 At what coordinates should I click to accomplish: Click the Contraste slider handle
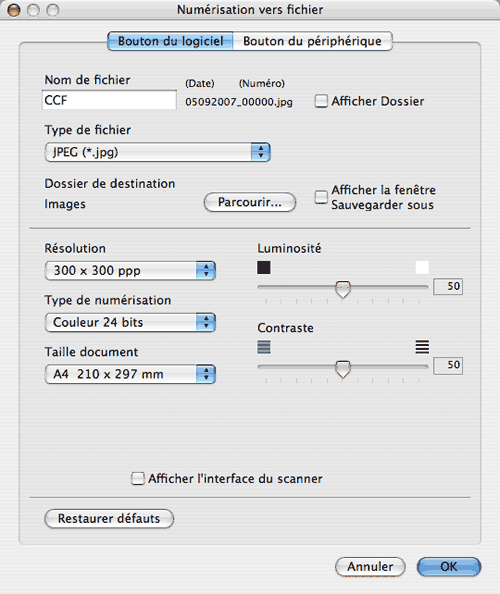point(343,369)
